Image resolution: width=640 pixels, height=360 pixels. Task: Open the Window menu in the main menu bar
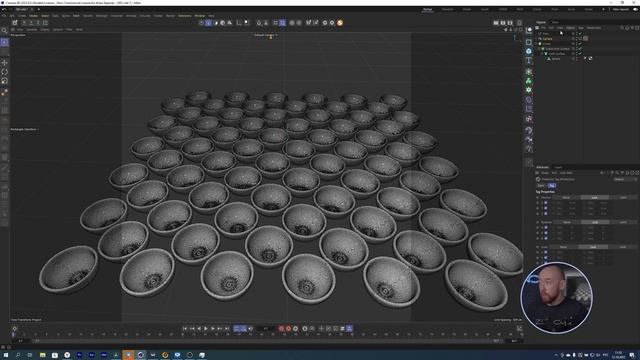(200, 16)
